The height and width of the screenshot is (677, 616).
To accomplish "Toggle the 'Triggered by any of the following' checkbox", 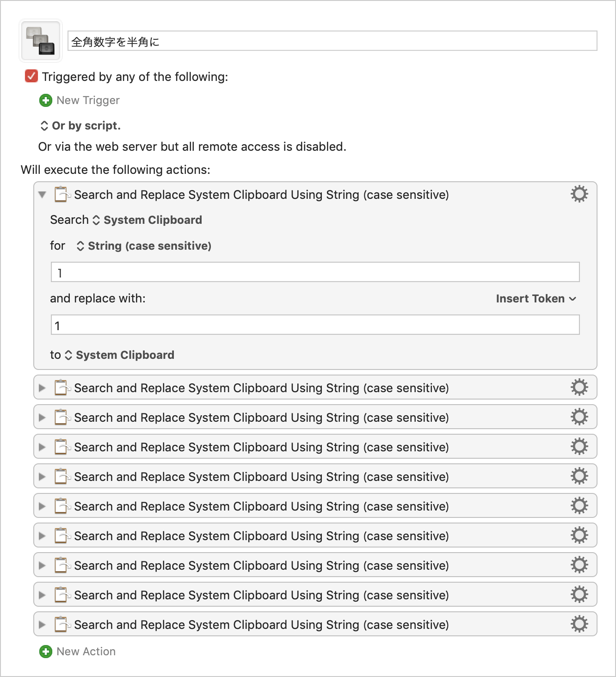I will 31,76.
